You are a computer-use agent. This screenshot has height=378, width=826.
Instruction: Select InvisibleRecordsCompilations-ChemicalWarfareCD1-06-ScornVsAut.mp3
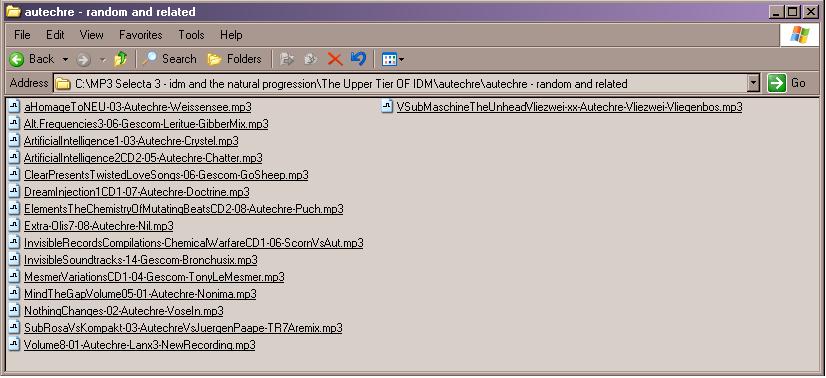pyautogui.click(x=193, y=243)
